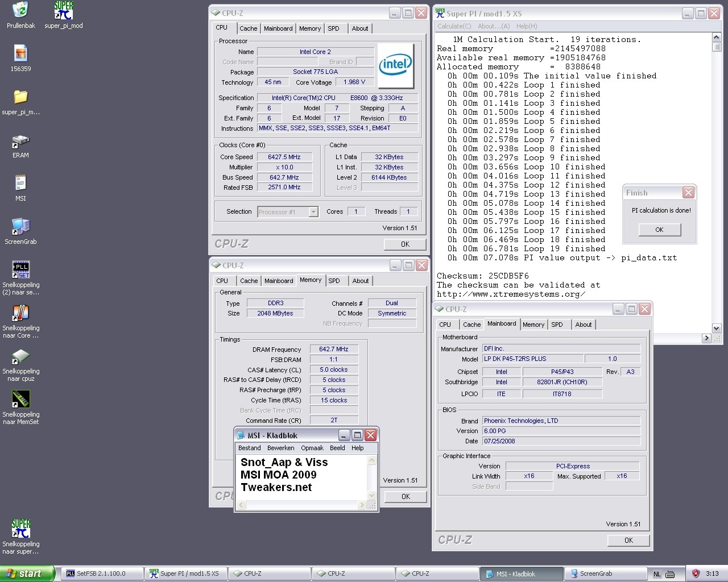Click the Tweakers.net line in Kladblok
This screenshot has height=582, width=728.
point(276,487)
